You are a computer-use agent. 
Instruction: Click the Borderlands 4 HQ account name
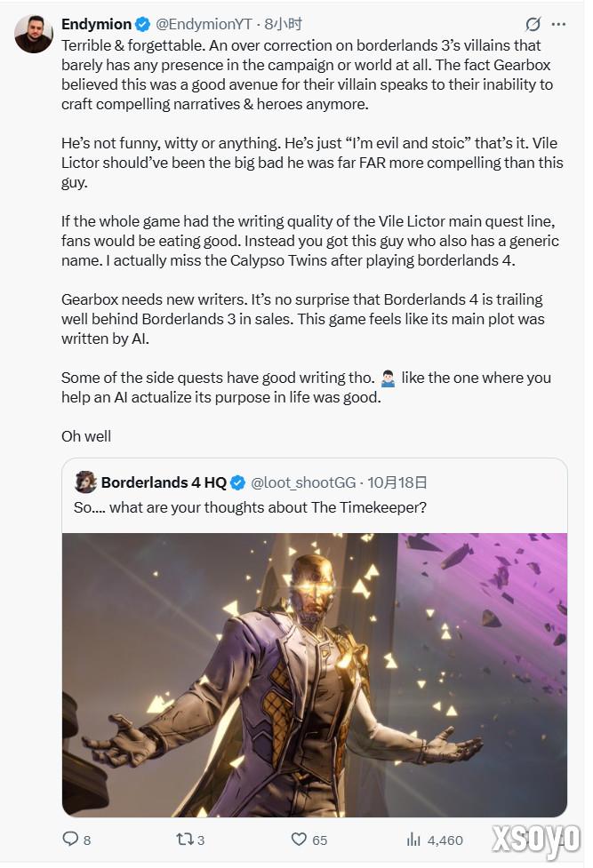click(164, 482)
